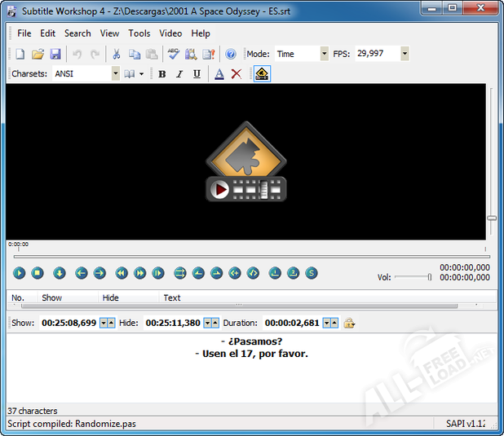Open the FPS dropdown showing 29,997

tap(405, 54)
